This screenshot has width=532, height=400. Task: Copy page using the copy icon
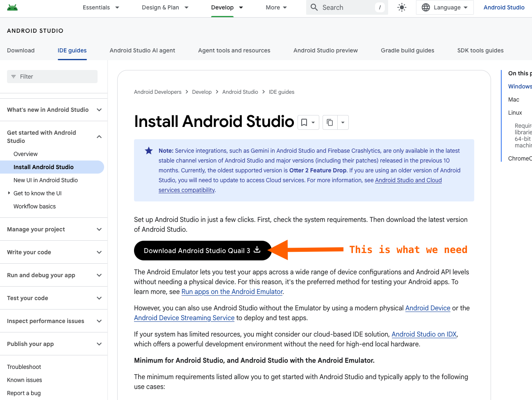coord(330,122)
